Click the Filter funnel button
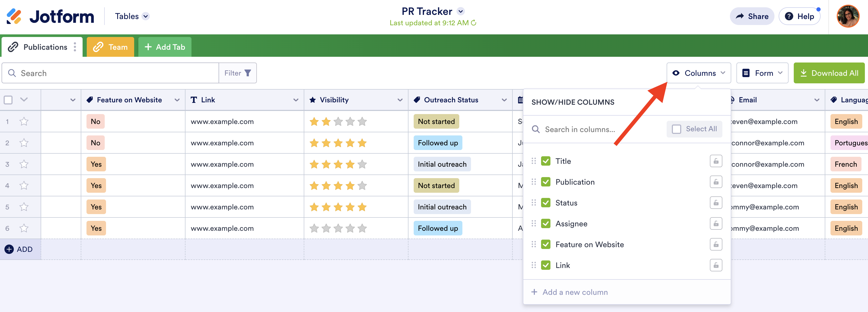 (x=238, y=73)
